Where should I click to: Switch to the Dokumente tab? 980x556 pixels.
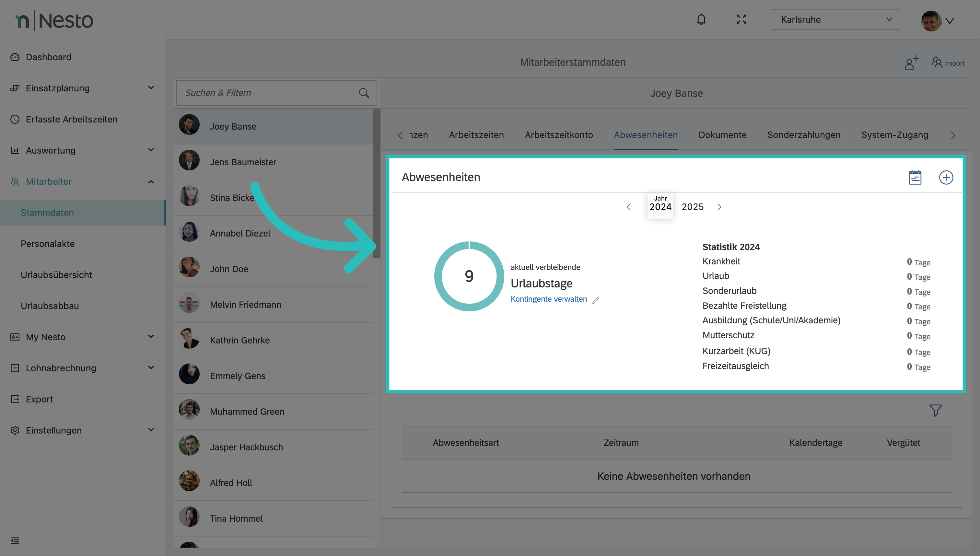[722, 135]
